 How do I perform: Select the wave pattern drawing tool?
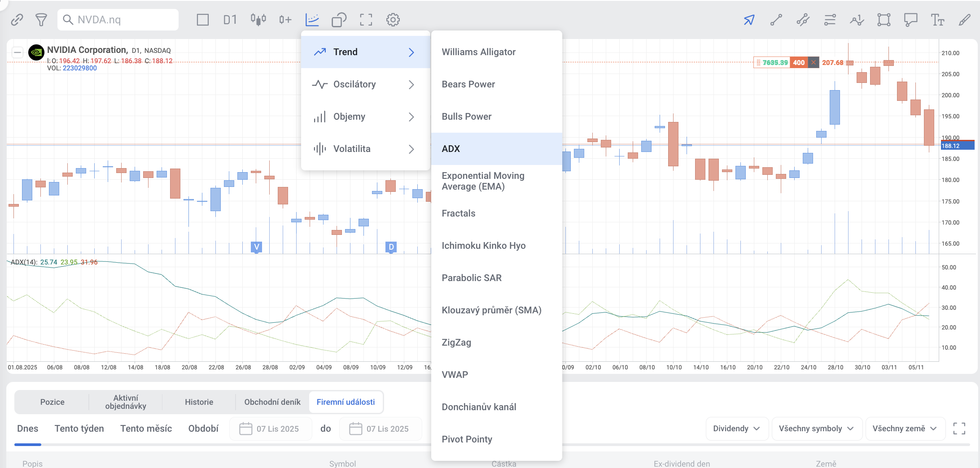[857, 20]
